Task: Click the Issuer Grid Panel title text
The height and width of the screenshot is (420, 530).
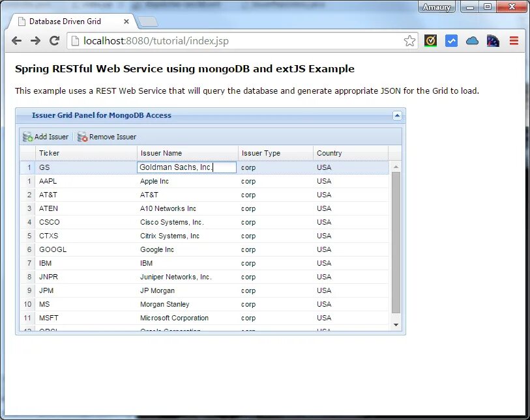Action: (x=102, y=115)
